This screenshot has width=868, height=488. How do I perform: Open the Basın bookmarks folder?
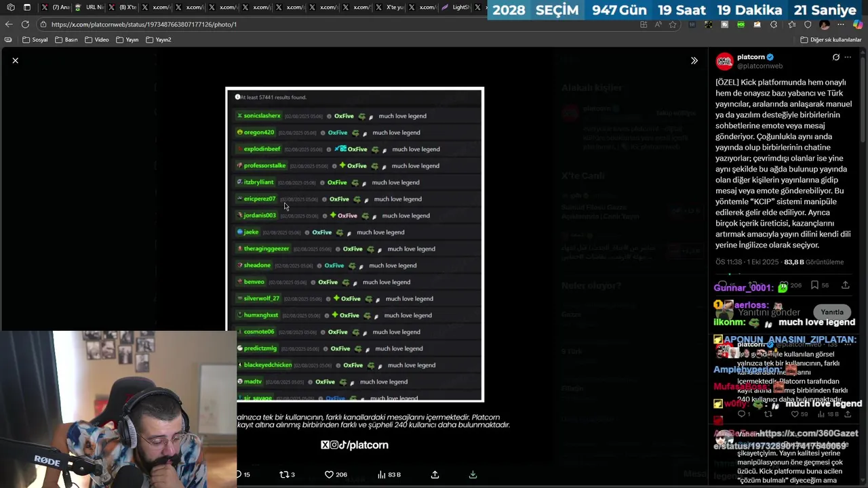click(66, 40)
